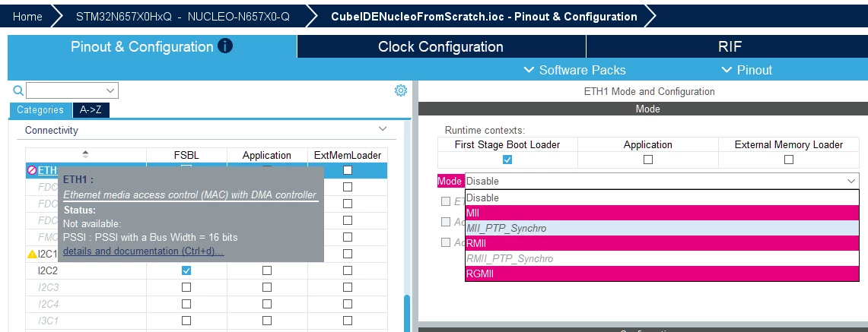868x332 pixels.
Task: Check the Application checkbox for I2C3
Action: click(267, 287)
